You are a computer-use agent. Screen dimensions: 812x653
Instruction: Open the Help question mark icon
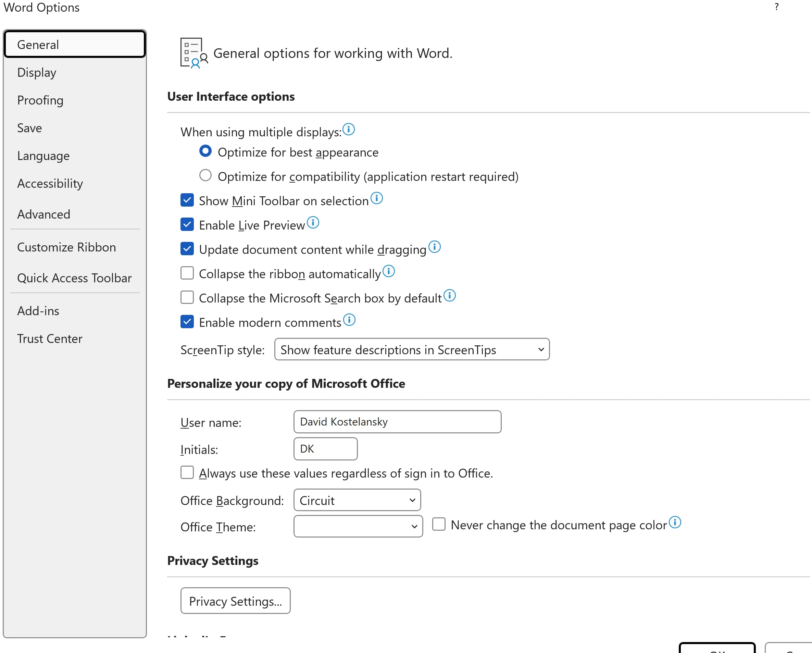[x=776, y=7]
